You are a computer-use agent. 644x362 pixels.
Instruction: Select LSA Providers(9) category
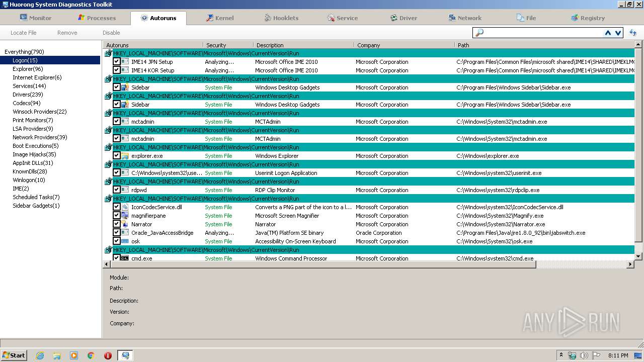tap(33, 129)
